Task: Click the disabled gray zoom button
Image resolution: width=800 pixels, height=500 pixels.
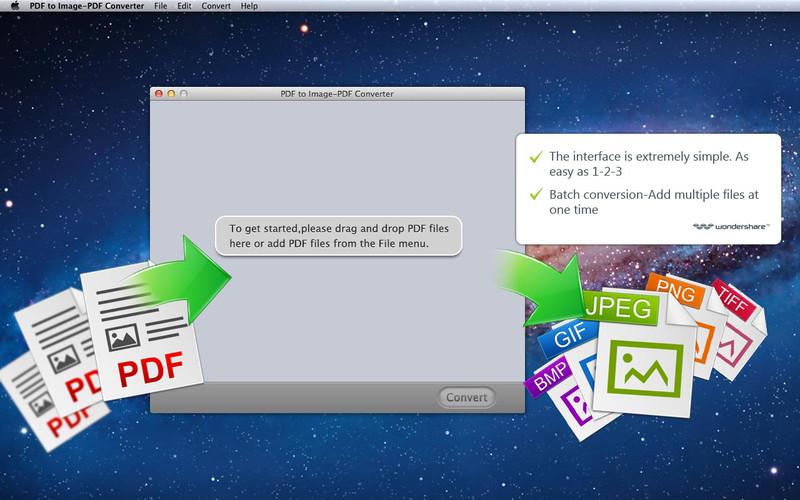Action: tap(184, 94)
